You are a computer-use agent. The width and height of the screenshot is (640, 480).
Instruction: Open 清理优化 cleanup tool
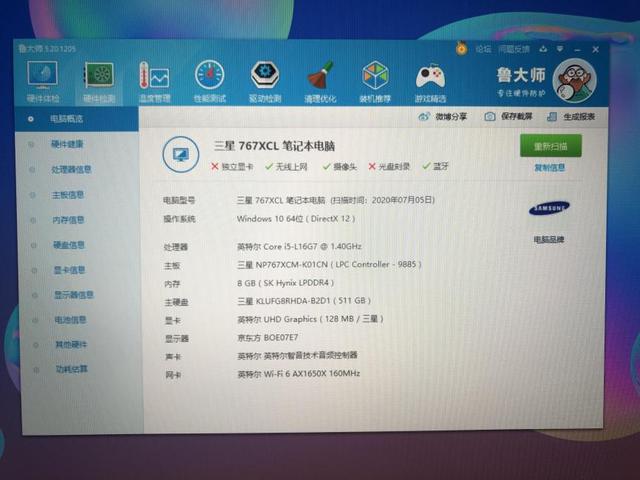pos(320,82)
